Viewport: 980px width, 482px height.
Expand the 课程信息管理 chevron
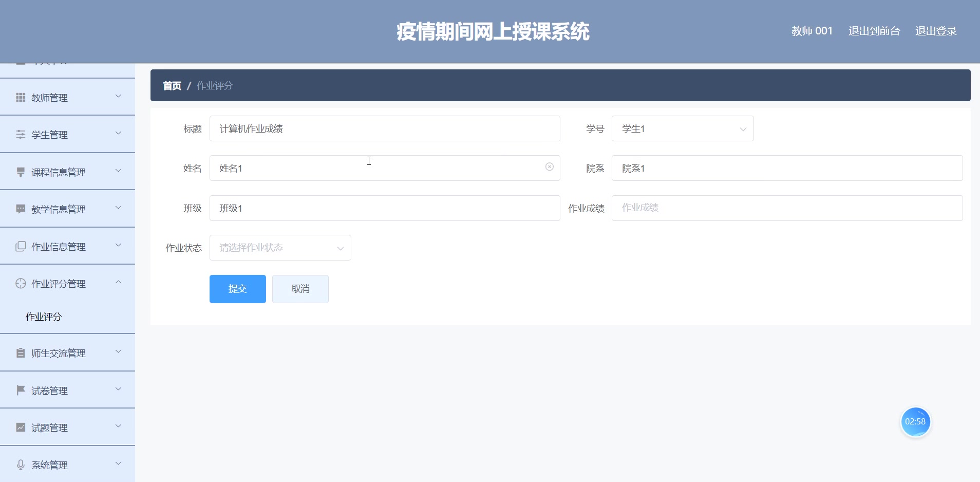[x=118, y=171]
